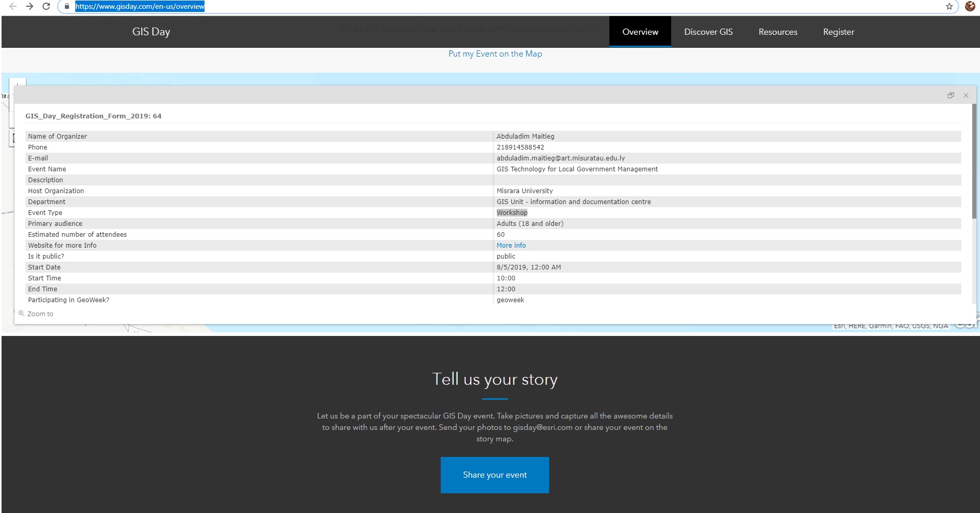Click the attendees value 60
Viewport: 980px width, 513px height.
tap(501, 234)
